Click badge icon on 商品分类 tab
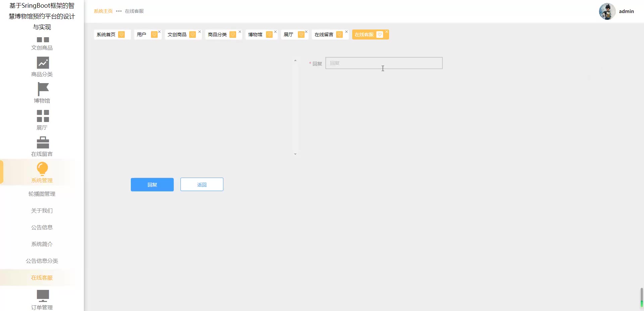Screen dimensions: 644x311 pyautogui.click(x=233, y=35)
